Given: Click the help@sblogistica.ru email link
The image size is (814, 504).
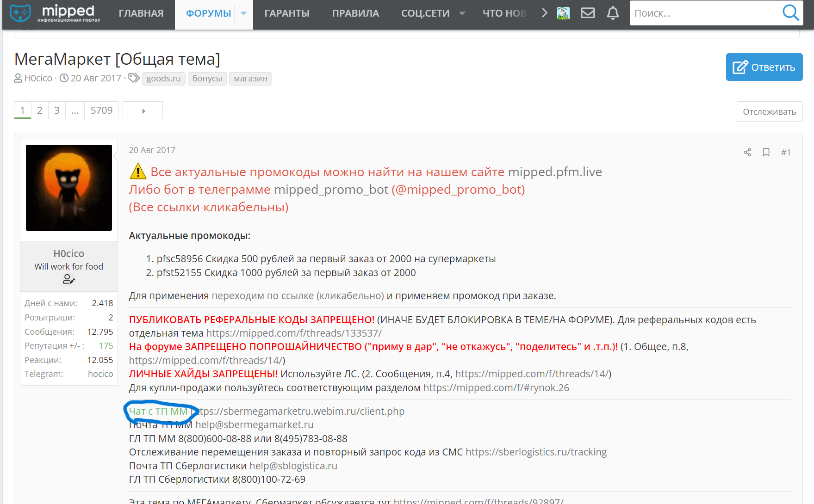Looking at the screenshot, I should click(x=293, y=466).
